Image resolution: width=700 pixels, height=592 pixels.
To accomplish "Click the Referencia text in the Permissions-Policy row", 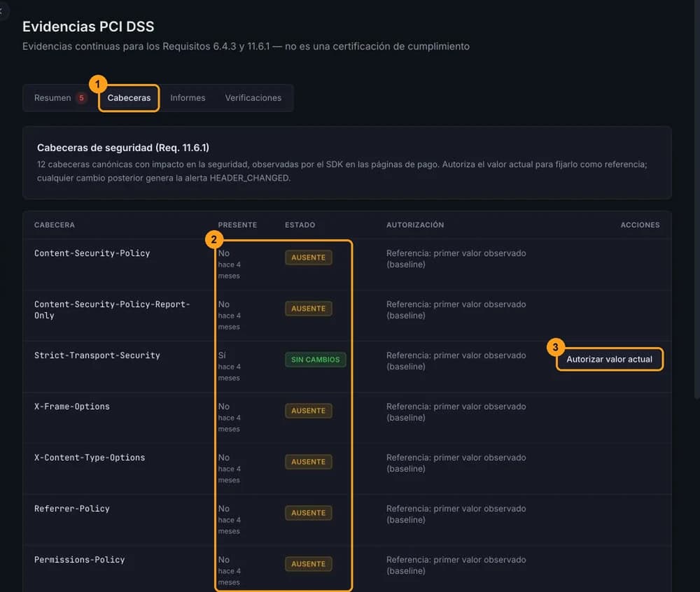I will coord(456,565).
